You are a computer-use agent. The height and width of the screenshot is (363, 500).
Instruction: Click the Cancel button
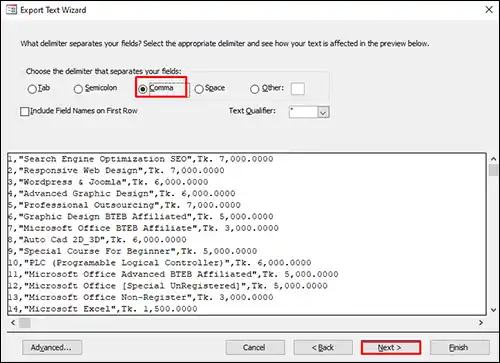255,347
